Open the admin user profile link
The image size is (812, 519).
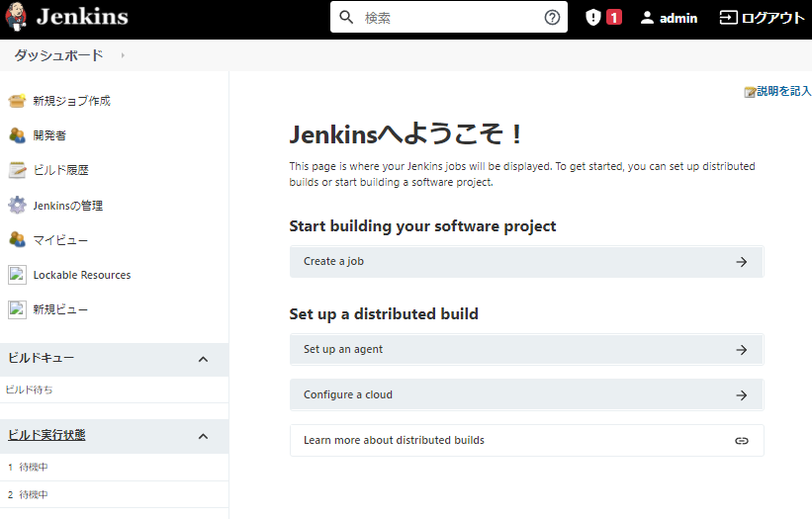click(678, 18)
